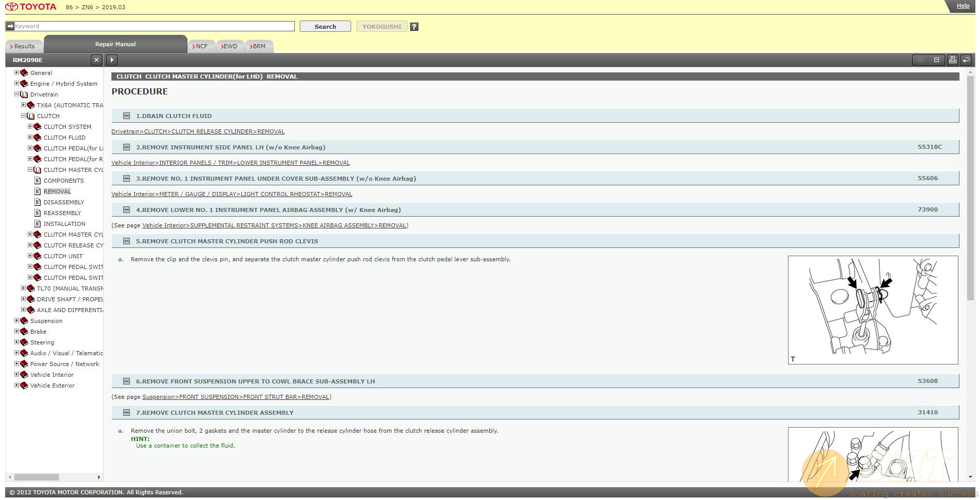Viewport: 980px width, 500px height.
Task: Click the collapse all sections icon
Action: tap(936, 60)
